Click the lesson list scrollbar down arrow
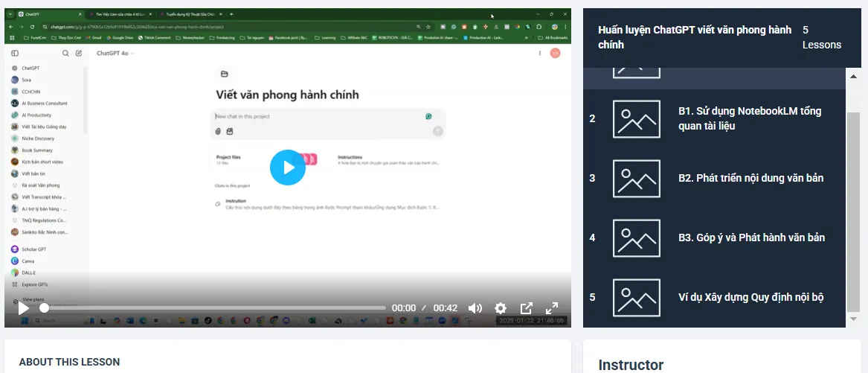Image resolution: width=868 pixels, height=373 pixels. tap(853, 319)
